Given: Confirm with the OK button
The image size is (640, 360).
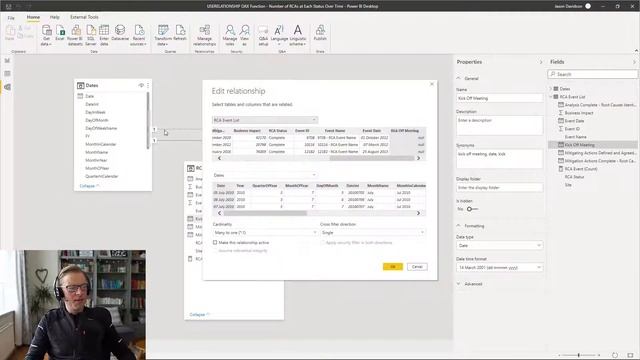Looking at the screenshot, I should [393, 267].
